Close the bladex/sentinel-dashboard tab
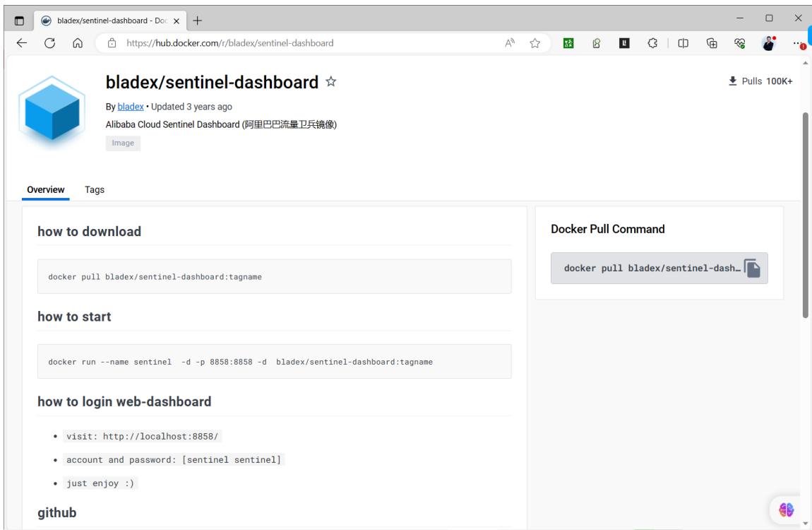 (x=177, y=20)
